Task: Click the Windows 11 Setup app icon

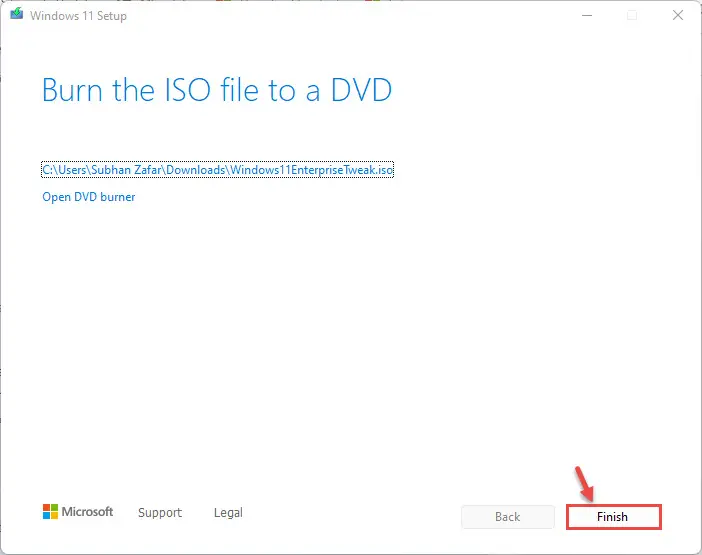Action: [17, 14]
